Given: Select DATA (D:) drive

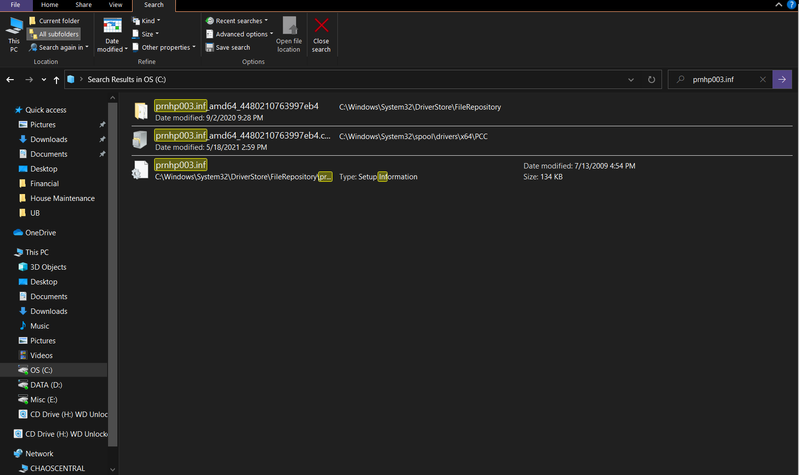Looking at the screenshot, I should coord(46,385).
